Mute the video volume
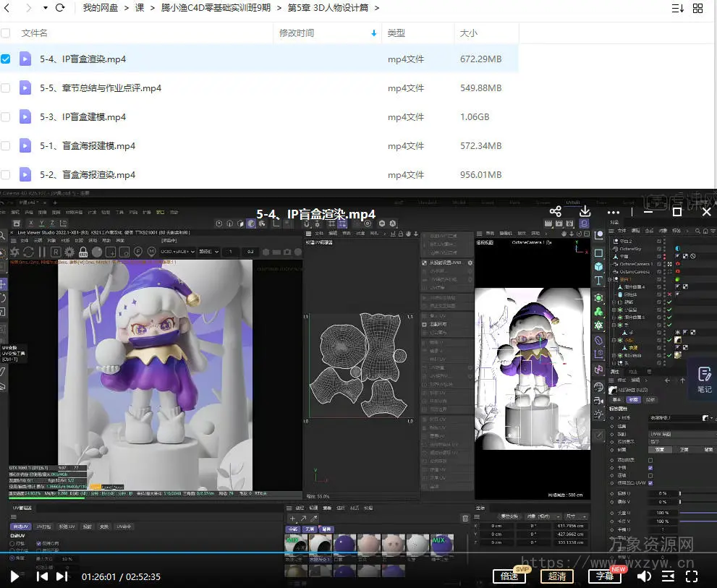Viewport: 717px width, 588px height. (x=644, y=576)
